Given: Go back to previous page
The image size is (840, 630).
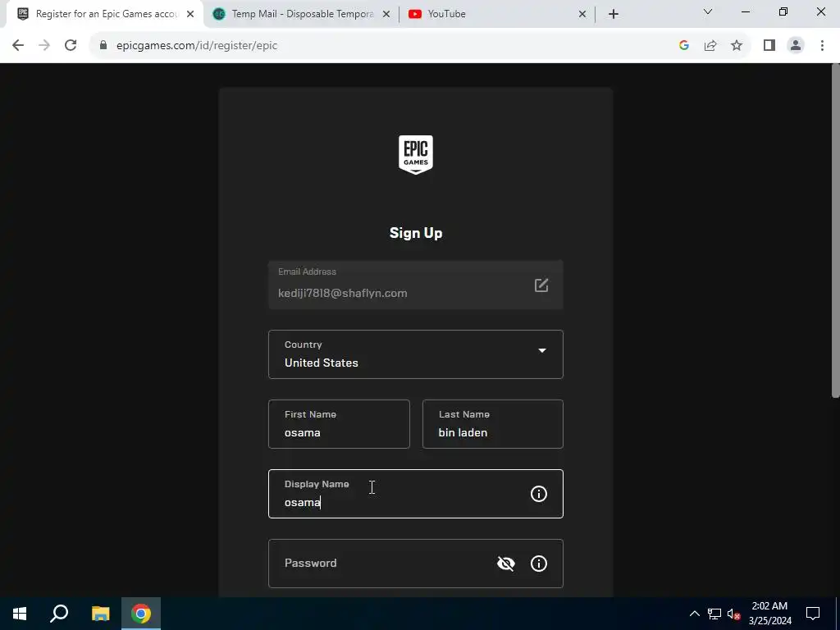Looking at the screenshot, I should coord(18,45).
